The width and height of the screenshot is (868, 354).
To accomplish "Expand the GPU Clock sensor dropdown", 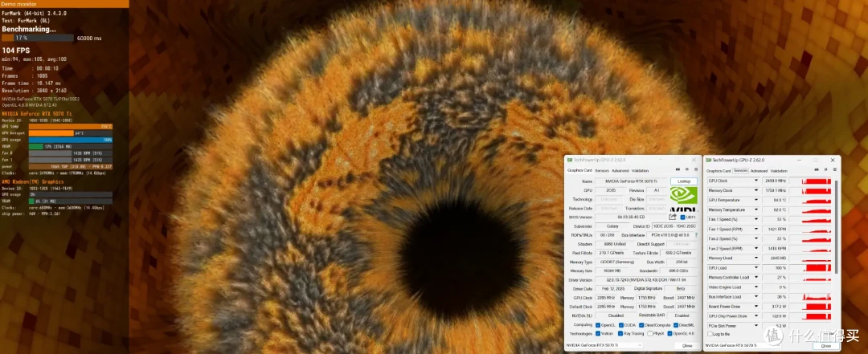I will pyautogui.click(x=756, y=181).
